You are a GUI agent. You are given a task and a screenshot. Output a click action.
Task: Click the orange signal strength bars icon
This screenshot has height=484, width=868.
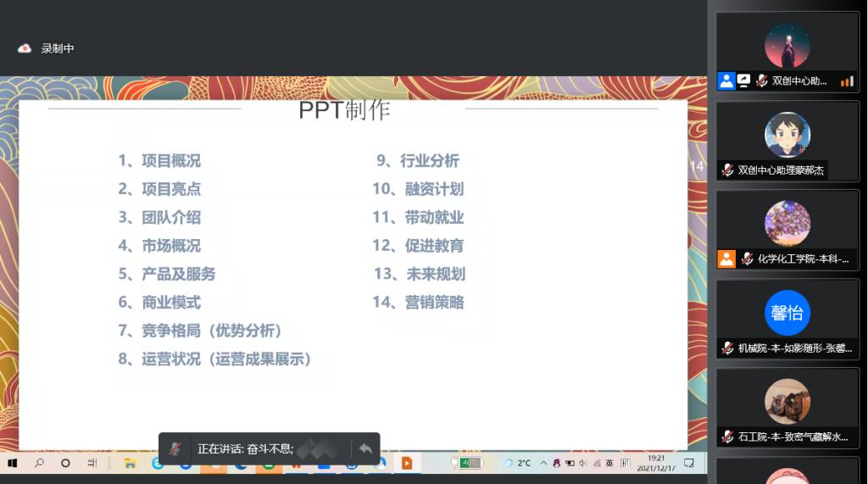coord(846,81)
